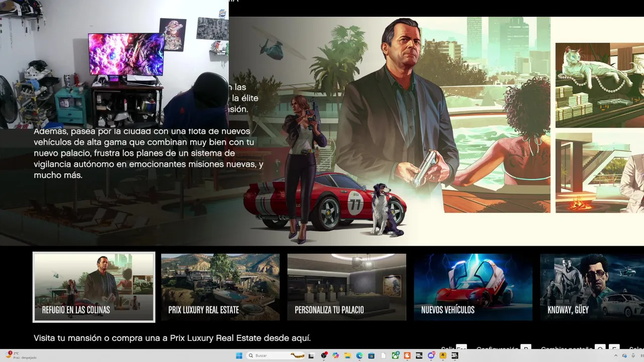This screenshot has width=644, height=362.
Task: Click the cloud sync tray icon
Action: pyautogui.click(x=624, y=355)
